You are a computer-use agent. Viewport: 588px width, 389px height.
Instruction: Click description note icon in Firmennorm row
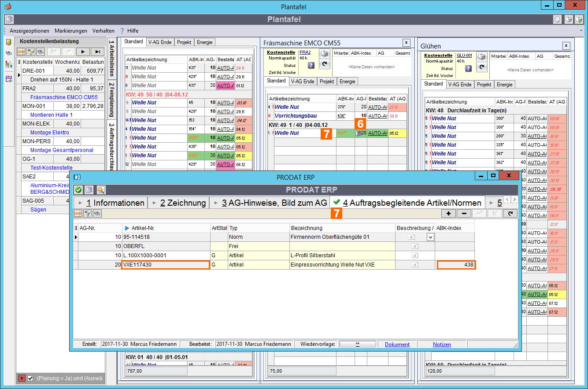pos(412,237)
